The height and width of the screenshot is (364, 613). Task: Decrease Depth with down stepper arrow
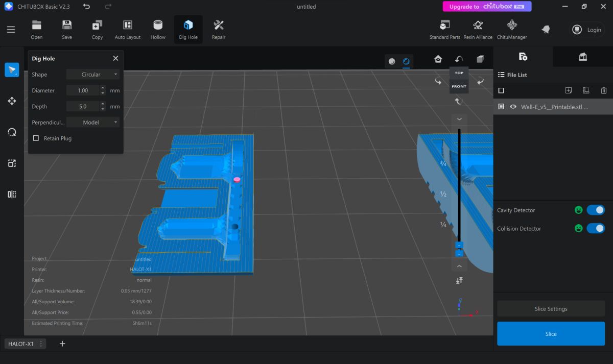(x=103, y=109)
